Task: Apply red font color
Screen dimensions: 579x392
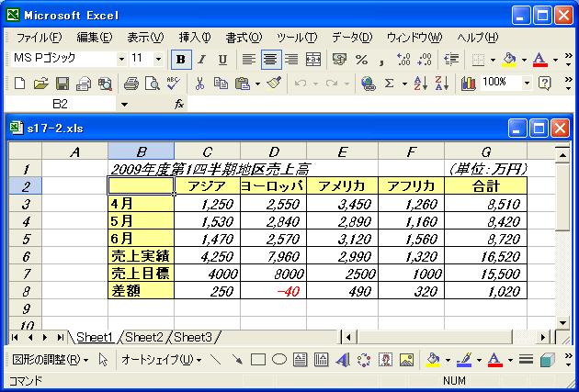Action: click(x=540, y=60)
